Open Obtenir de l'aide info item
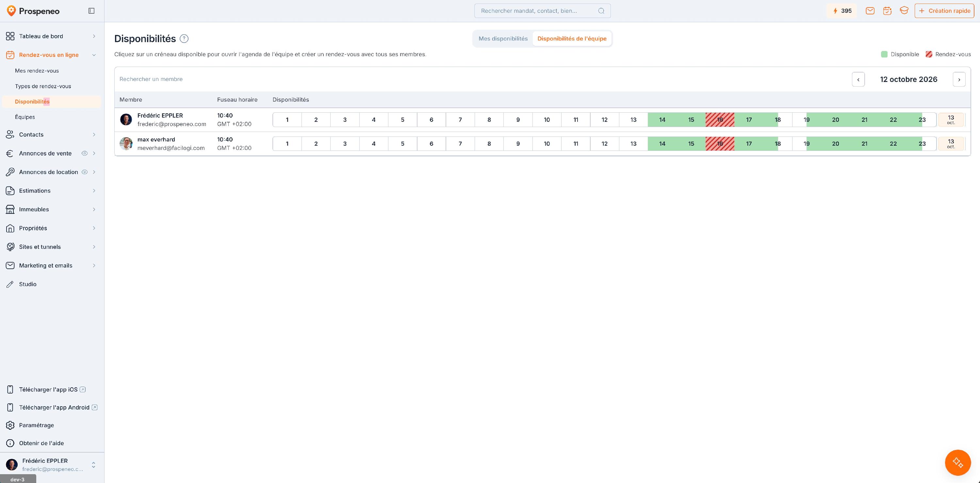Image resolution: width=980 pixels, height=483 pixels. 52,443
